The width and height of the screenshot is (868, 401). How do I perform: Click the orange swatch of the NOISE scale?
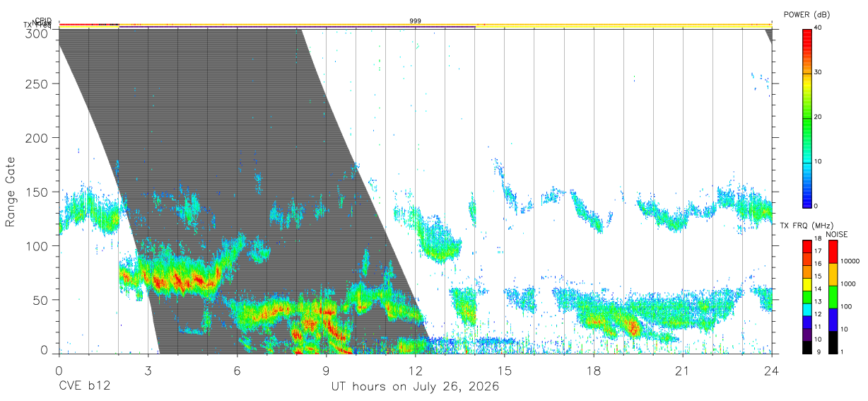click(x=833, y=274)
